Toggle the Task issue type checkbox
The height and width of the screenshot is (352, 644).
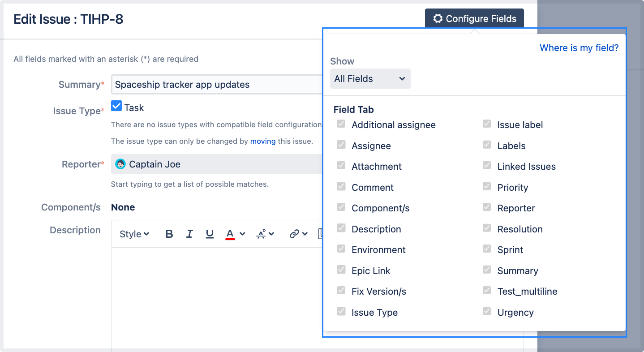pyautogui.click(x=116, y=106)
